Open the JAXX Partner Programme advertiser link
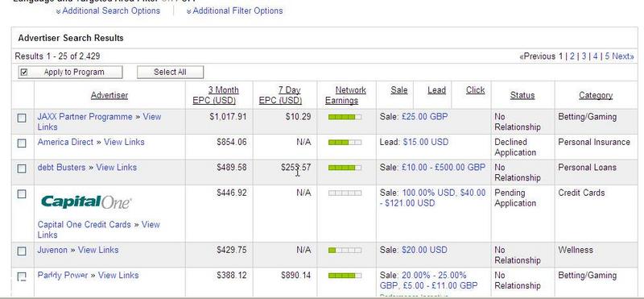 85,117
